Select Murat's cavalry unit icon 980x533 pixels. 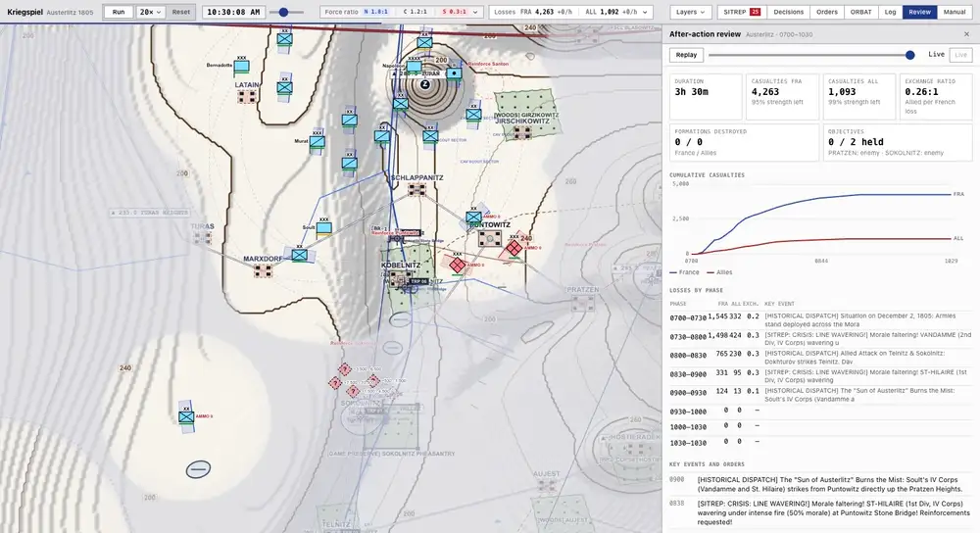318,142
